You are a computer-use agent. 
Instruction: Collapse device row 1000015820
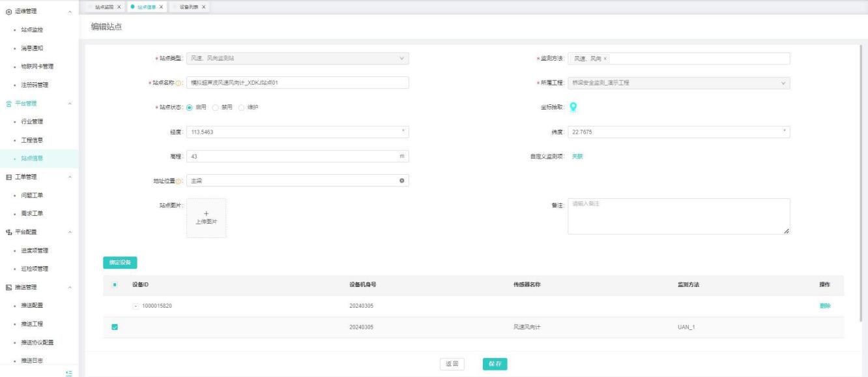tap(135, 306)
